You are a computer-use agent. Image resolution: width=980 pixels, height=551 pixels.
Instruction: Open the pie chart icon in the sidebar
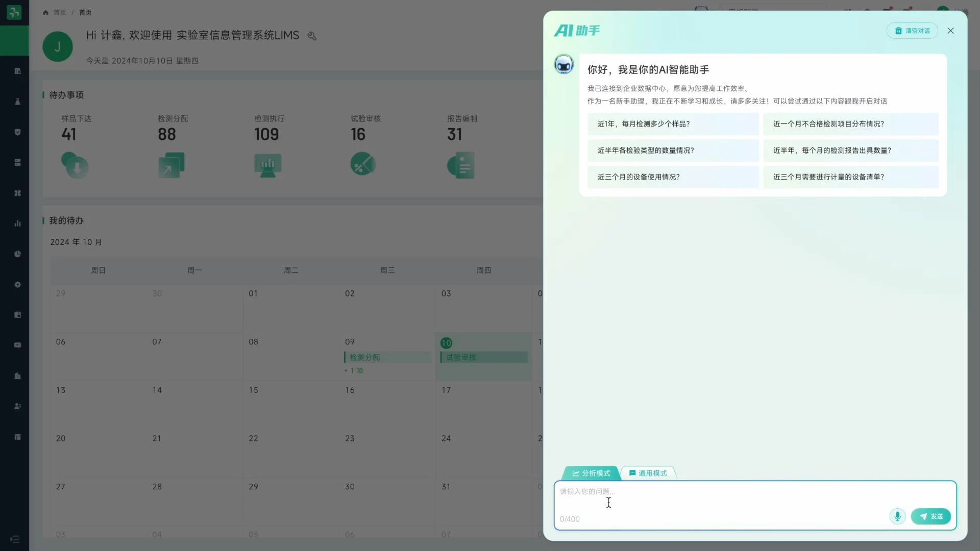tap(17, 254)
